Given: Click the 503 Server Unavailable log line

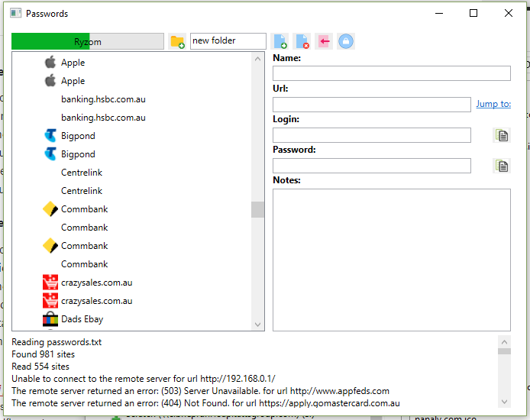Looking at the screenshot, I should click(200, 391).
